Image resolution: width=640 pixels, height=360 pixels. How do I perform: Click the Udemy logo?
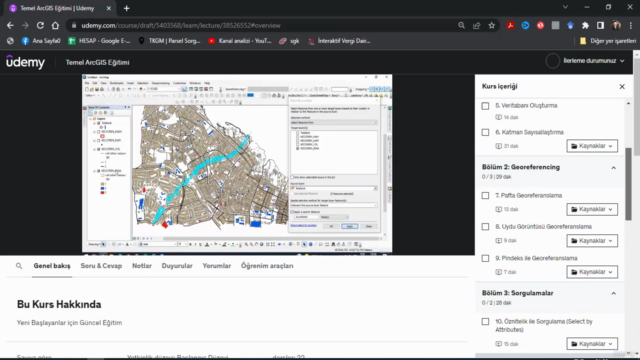click(x=25, y=62)
